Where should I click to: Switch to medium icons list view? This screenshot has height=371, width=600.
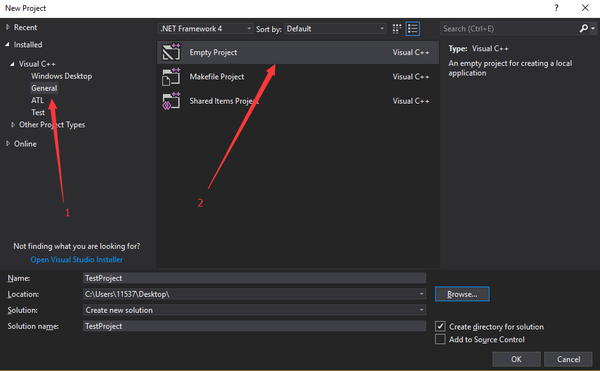click(x=413, y=29)
